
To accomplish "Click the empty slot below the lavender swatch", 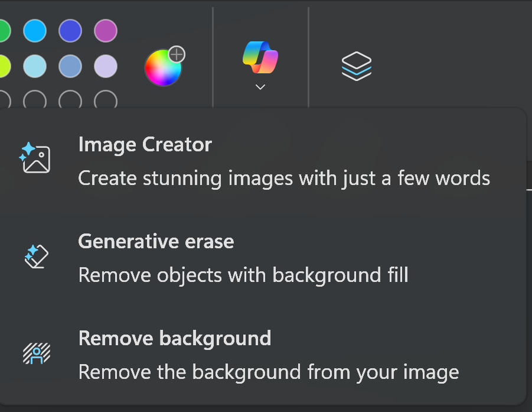I will pyautogui.click(x=106, y=100).
